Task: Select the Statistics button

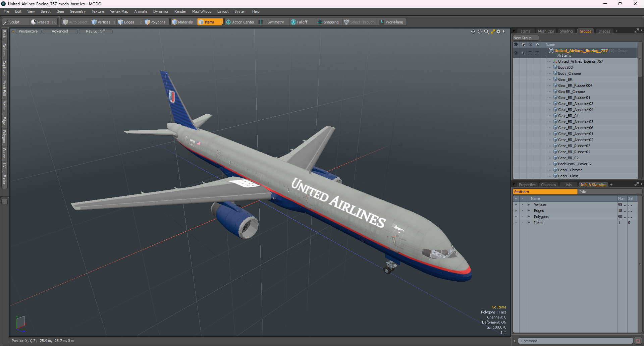Action: click(x=545, y=192)
